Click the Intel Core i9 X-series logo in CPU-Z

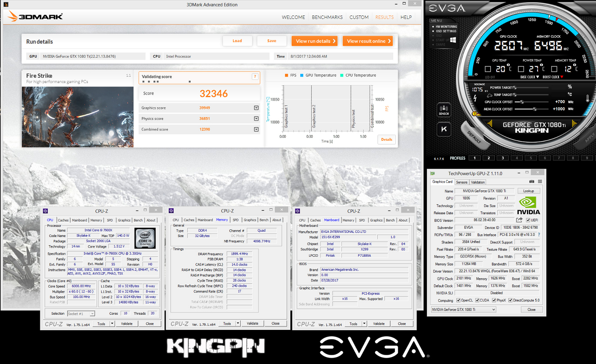[145, 238]
